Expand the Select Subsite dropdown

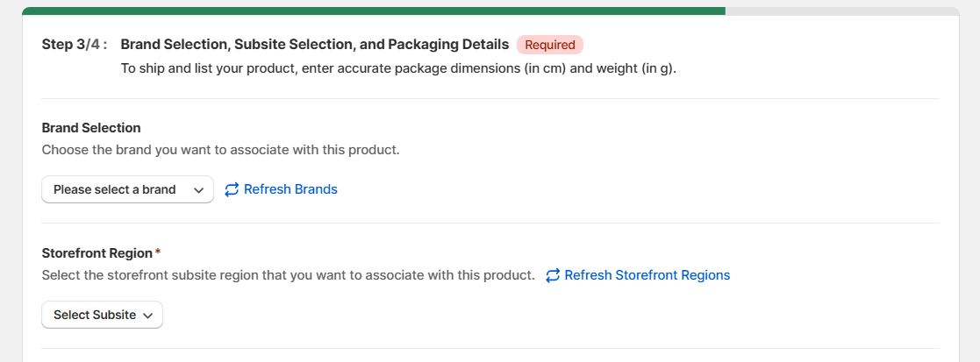pyautogui.click(x=103, y=316)
